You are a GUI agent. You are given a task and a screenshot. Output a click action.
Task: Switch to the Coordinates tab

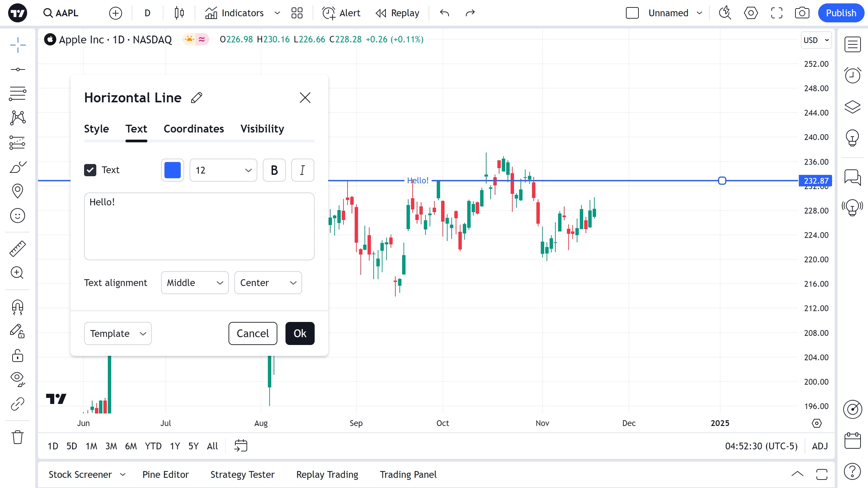tap(194, 129)
